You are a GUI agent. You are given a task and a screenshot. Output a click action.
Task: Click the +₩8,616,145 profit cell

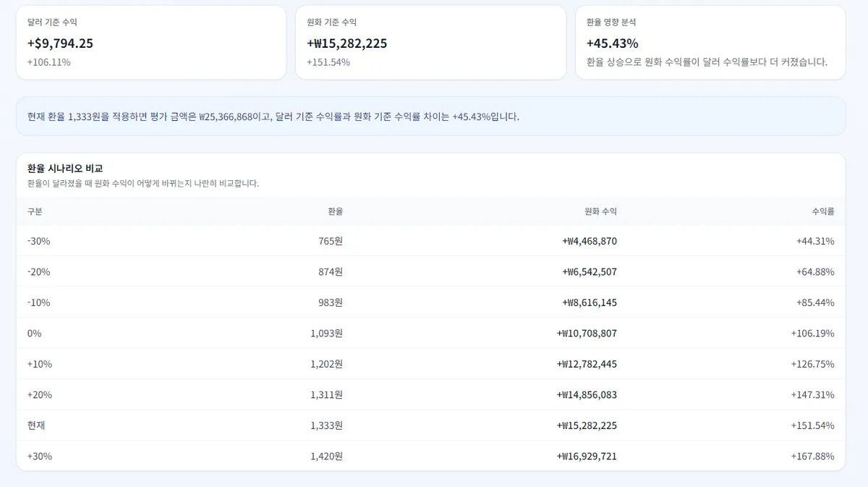point(590,302)
